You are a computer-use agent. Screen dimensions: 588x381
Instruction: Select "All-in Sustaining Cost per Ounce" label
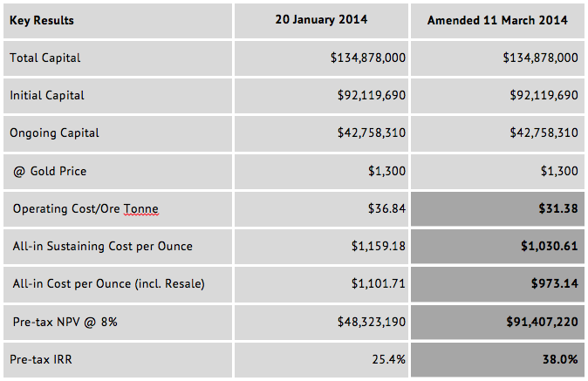coord(103,246)
